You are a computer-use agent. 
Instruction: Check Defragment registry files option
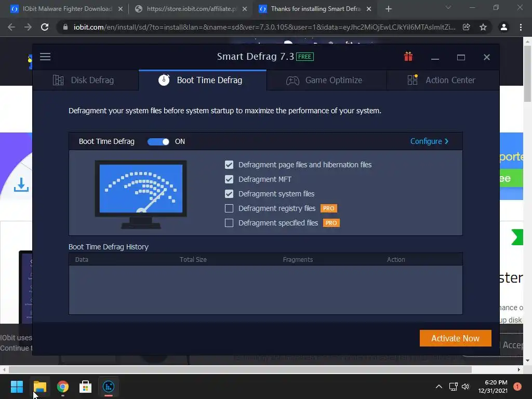[x=229, y=208]
